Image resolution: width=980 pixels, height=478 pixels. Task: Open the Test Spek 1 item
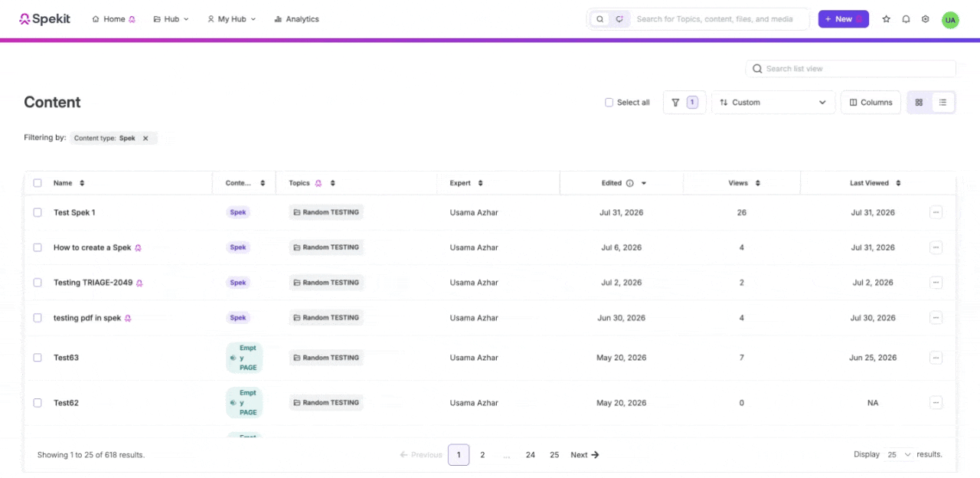[74, 212]
